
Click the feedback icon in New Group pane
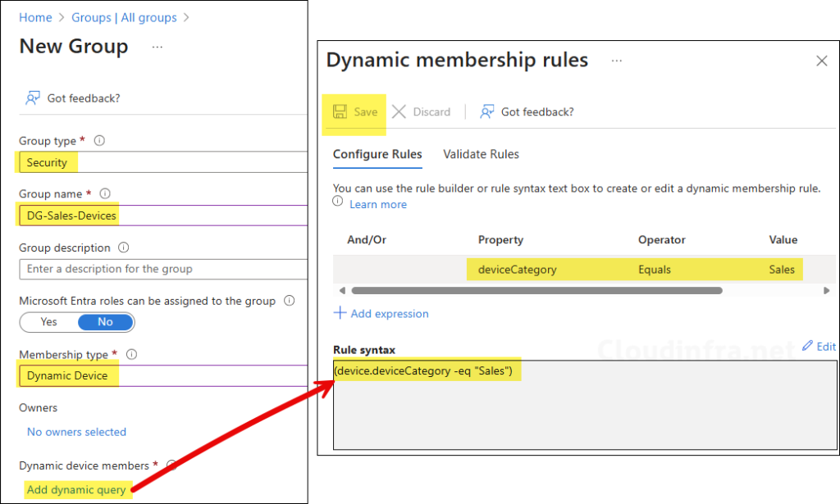[x=33, y=98]
